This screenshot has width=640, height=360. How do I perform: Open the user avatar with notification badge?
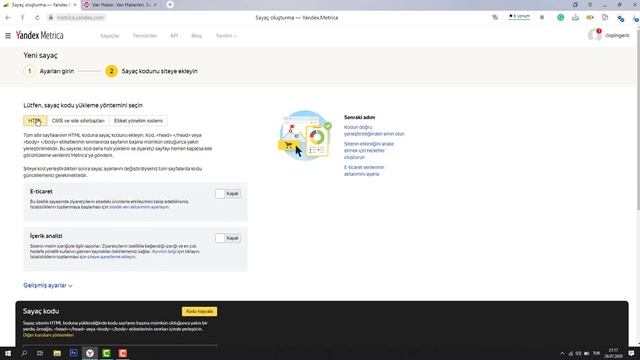(x=595, y=35)
